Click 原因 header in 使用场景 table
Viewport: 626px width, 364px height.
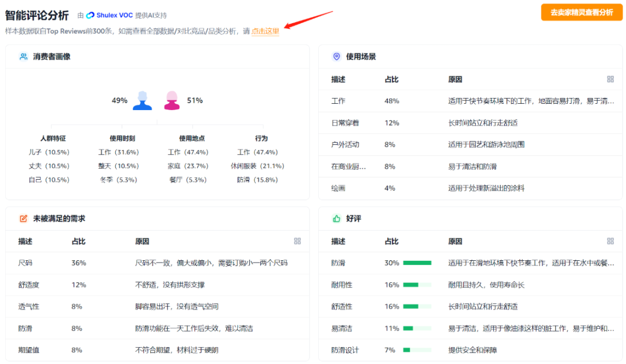click(455, 79)
